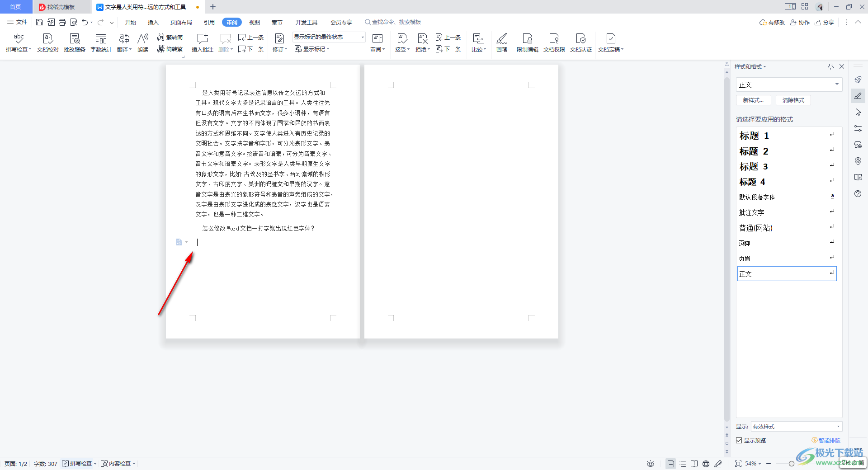Image resolution: width=868 pixels, height=470 pixels.
Task: Click the help question mark sidebar icon
Action: 858,193
